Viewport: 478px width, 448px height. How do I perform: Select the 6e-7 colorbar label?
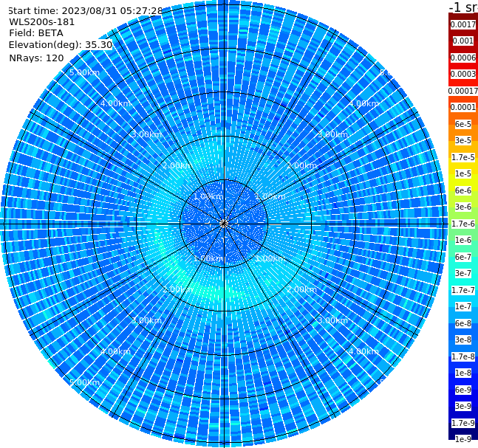pos(463,257)
